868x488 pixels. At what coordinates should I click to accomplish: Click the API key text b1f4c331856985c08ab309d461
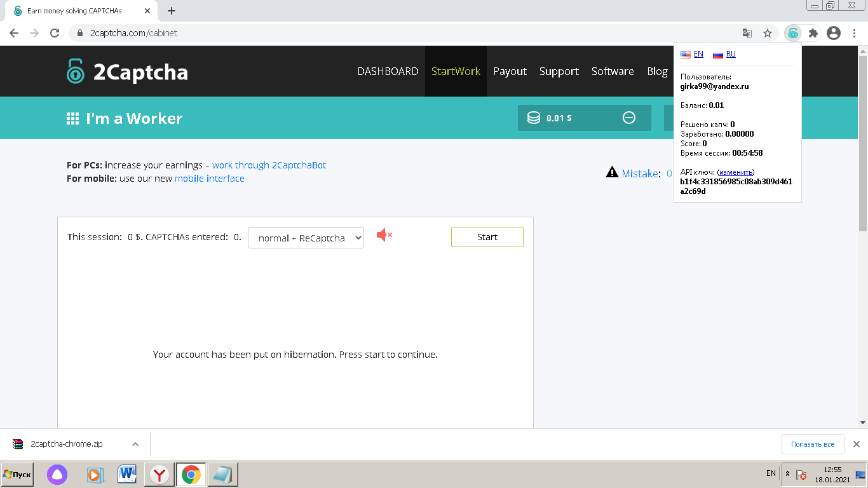[x=736, y=182]
